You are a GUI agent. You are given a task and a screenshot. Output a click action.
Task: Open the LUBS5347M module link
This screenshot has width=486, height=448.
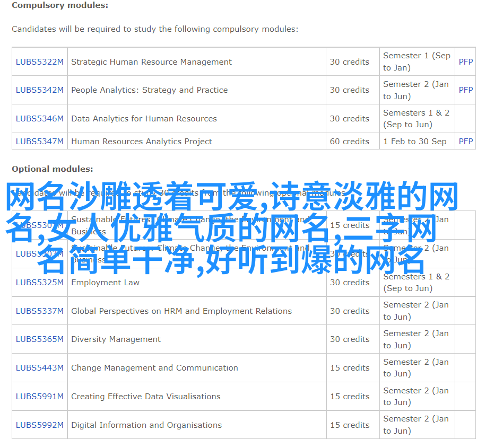40,142
